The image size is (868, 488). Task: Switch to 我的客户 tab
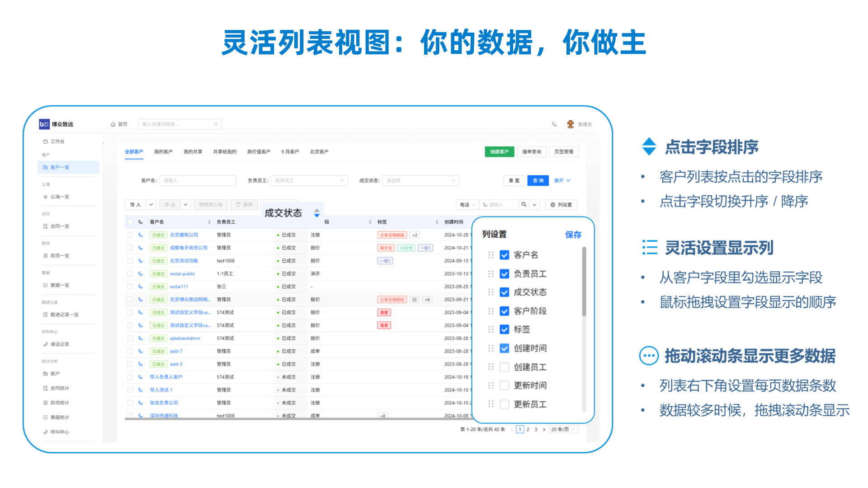163,152
